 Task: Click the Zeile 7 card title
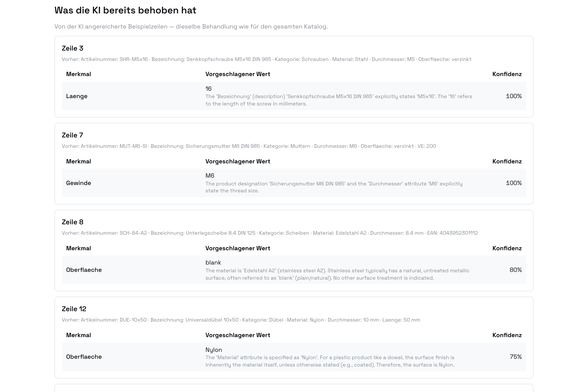[73, 135]
